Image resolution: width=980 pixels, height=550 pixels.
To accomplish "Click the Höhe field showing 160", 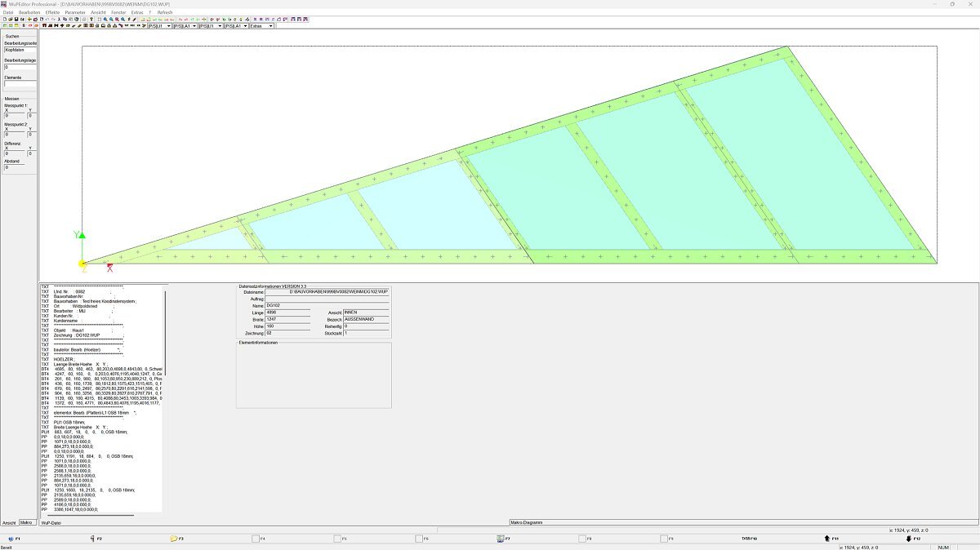I will (287, 326).
